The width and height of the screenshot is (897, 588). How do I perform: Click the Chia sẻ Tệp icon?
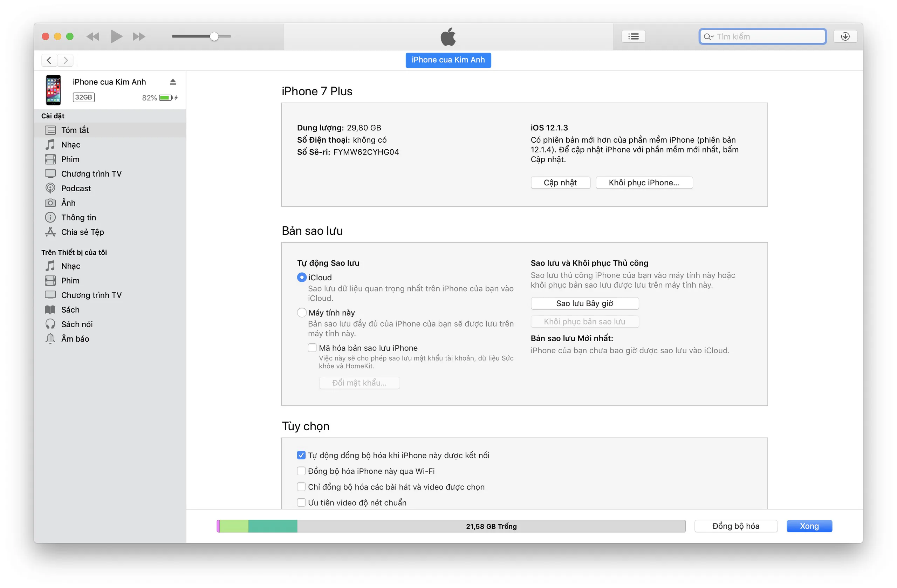click(x=50, y=232)
